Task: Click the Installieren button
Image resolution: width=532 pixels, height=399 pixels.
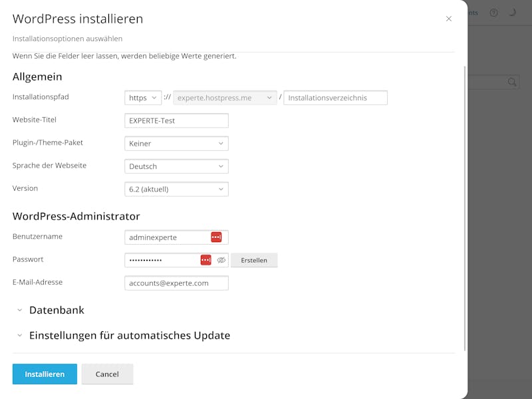Action: coord(45,374)
